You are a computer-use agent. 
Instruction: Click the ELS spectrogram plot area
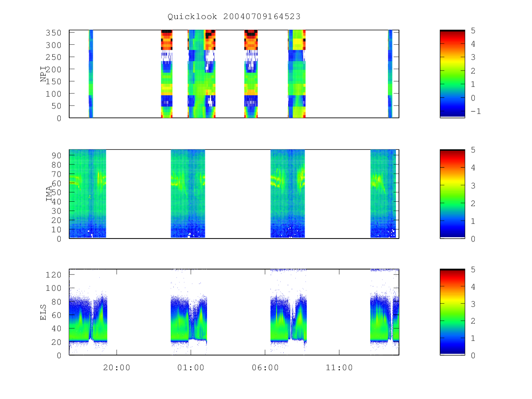click(x=234, y=312)
